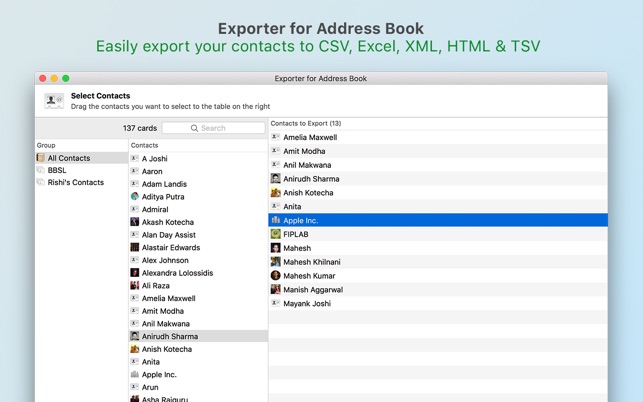This screenshot has height=402, width=643.
Task: Click Alastair Edwards' contact photo
Action: click(x=134, y=248)
